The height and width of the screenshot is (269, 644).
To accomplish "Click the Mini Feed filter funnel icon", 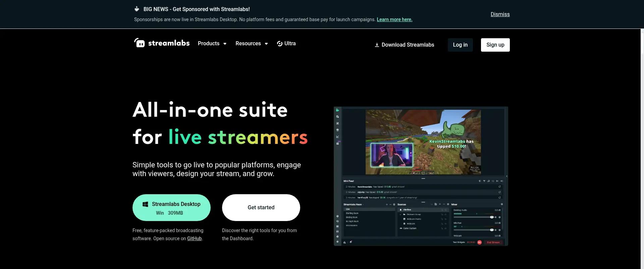I will [484, 181].
